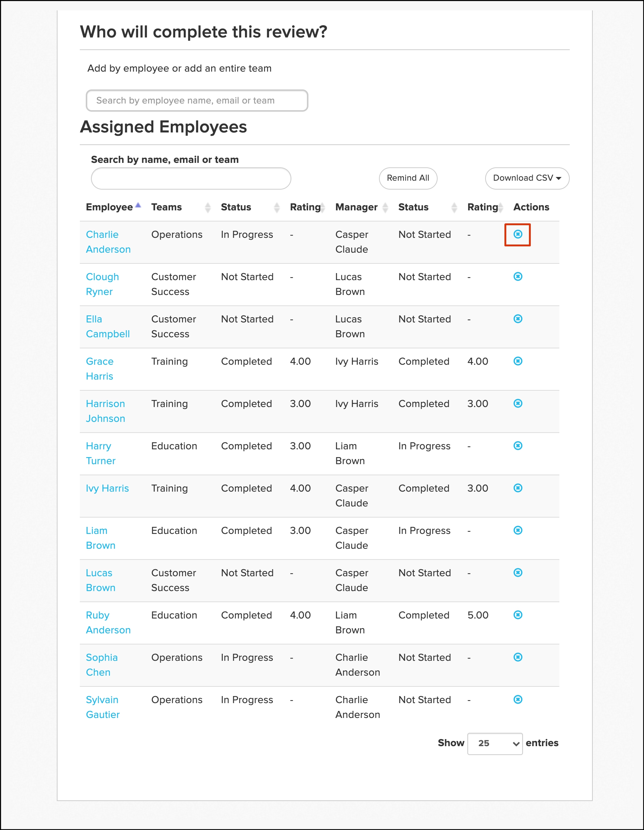This screenshot has width=644, height=830.
Task: Click Liam Brown's Education team cell
Action: (174, 531)
